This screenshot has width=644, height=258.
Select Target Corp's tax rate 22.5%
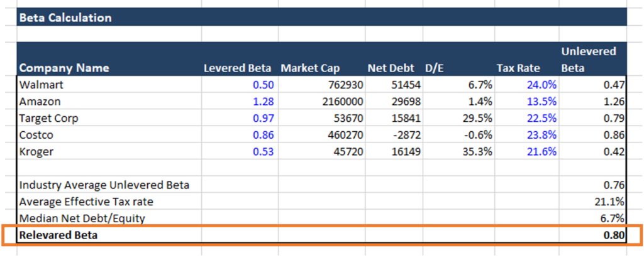coord(527,119)
